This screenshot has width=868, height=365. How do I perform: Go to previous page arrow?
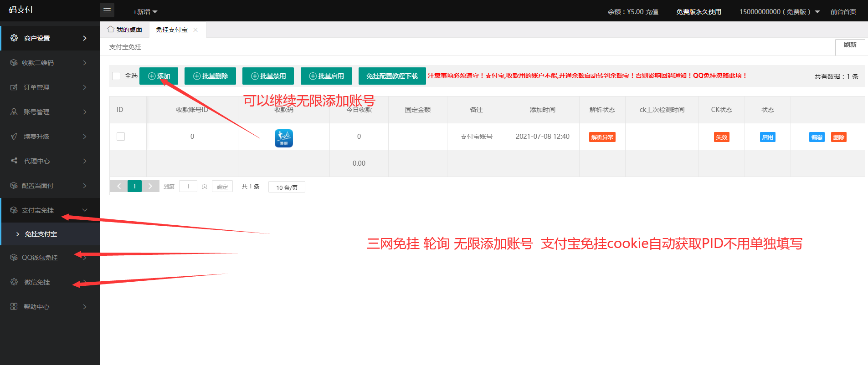tap(118, 186)
